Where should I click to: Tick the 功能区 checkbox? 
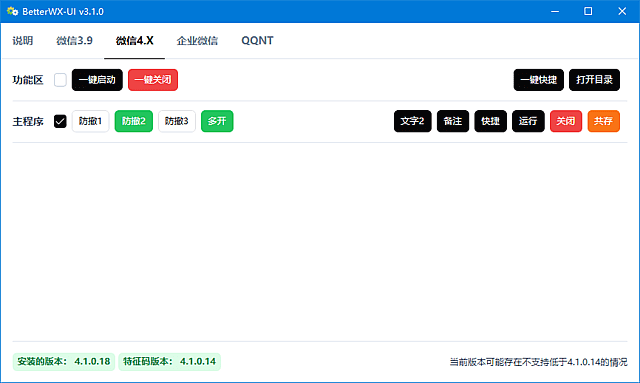(x=60, y=80)
